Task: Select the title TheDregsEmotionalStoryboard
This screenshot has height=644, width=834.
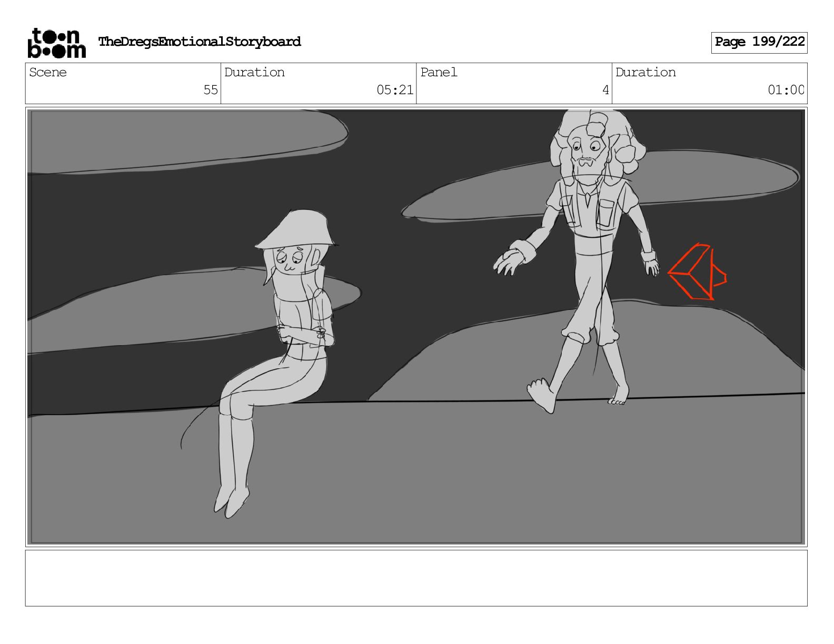Action: [x=200, y=42]
